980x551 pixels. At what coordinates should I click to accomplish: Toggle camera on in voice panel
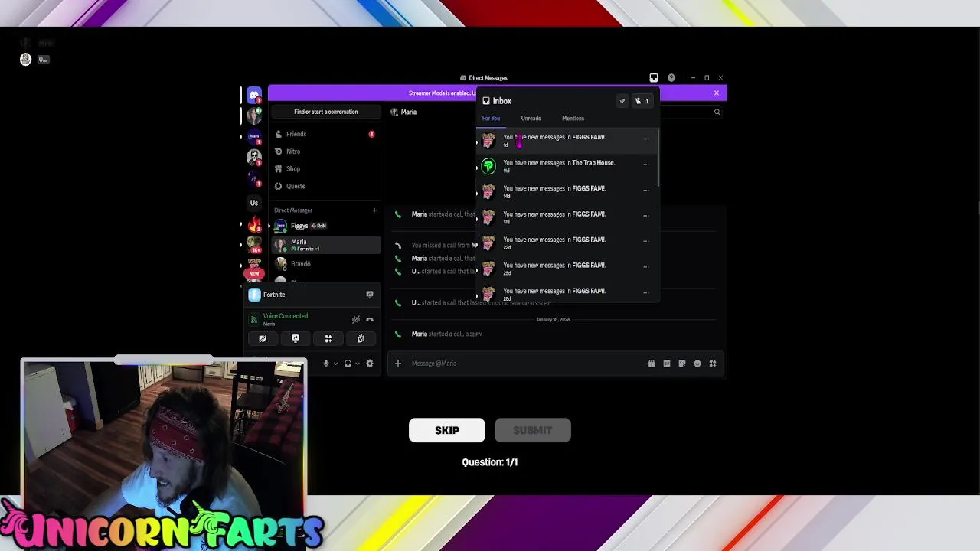click(x=263, y=338)
